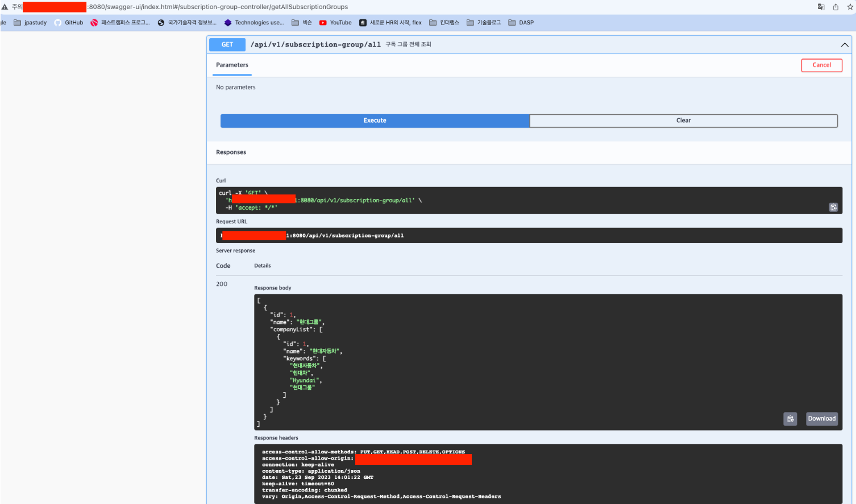Click the "Hyundai" keyword value
Screen dimensions: 856x504
305,380
